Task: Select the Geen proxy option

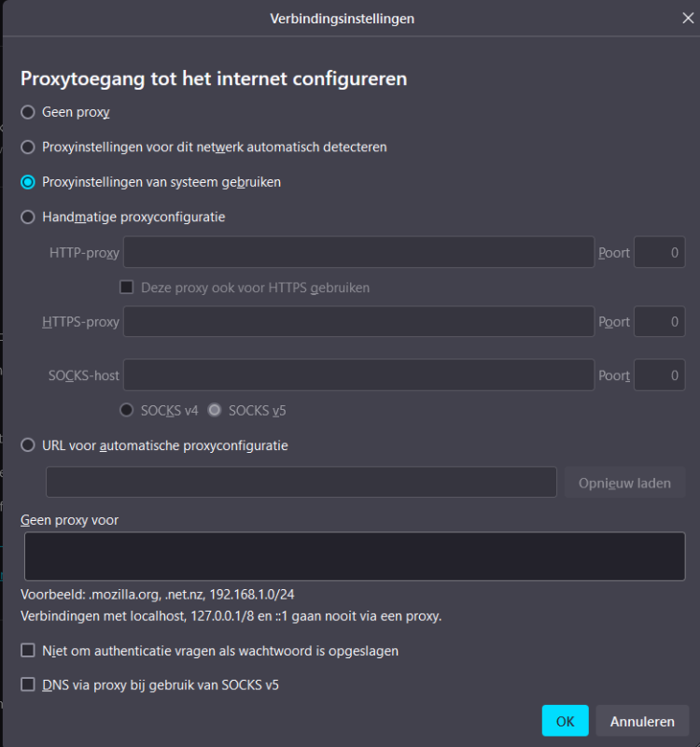Action: pos(28,112)
